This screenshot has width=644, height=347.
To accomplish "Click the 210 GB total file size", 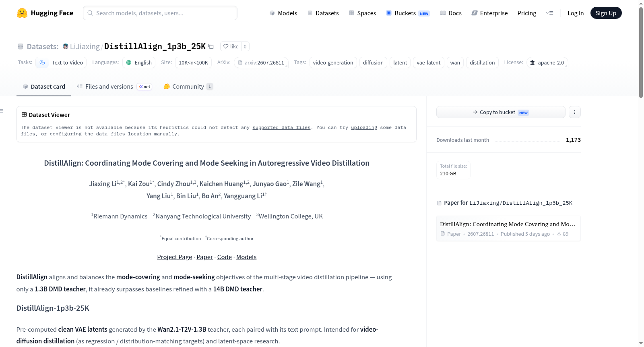I will [x=448, y=174].
